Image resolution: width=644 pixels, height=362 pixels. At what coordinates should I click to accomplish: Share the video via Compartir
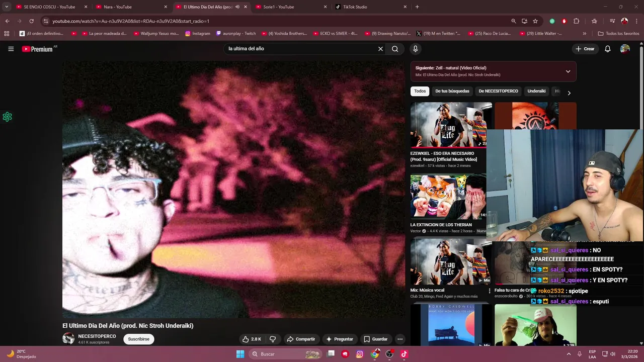pos(301,339)
